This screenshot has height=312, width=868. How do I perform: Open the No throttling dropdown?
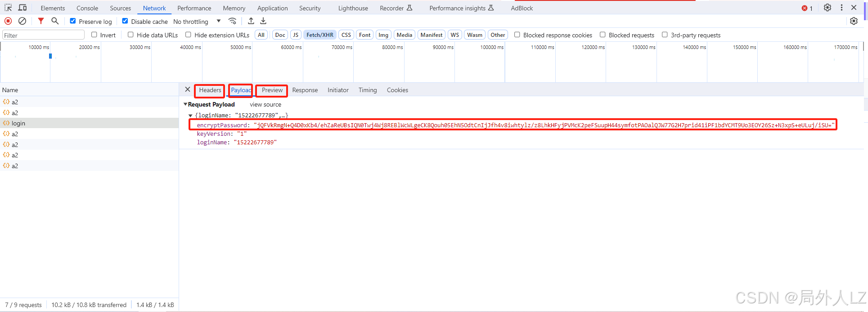coord(197,21)
